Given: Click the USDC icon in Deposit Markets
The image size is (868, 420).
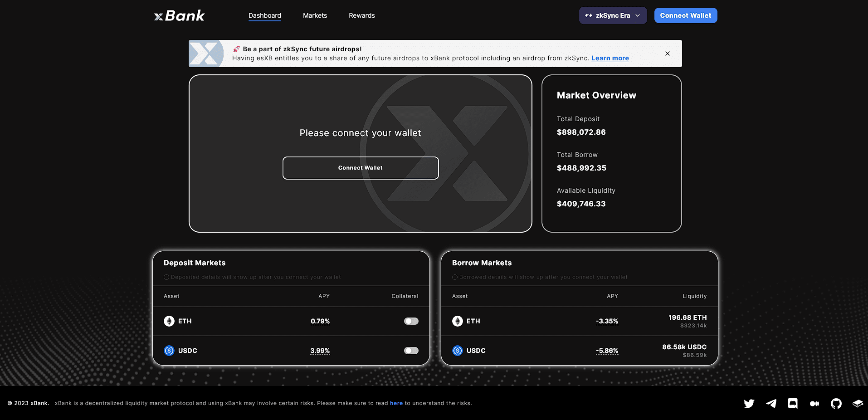Looking at the screenshot, I should 169,351.
